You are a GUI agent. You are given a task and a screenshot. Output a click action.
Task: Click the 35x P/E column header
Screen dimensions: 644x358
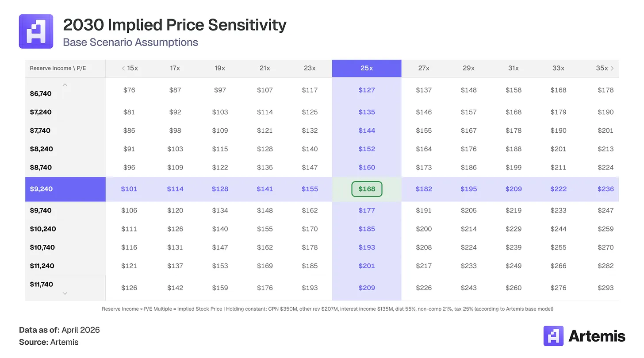602,68
